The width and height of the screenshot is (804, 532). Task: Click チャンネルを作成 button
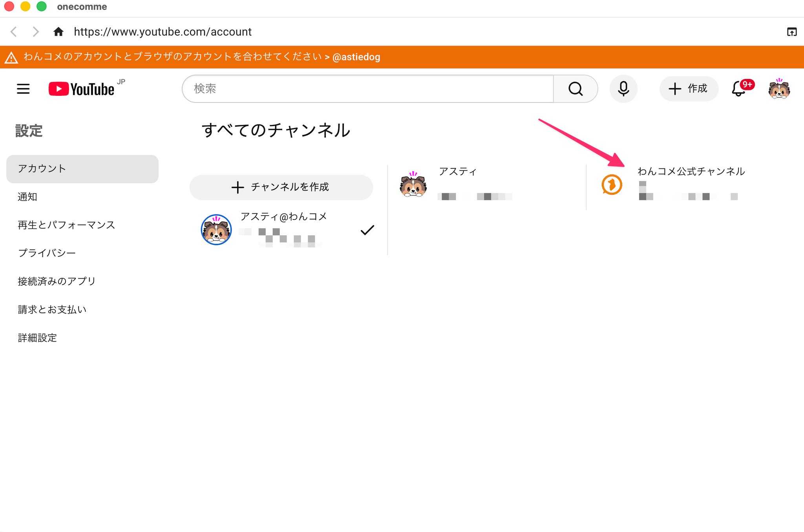(281, 187)
